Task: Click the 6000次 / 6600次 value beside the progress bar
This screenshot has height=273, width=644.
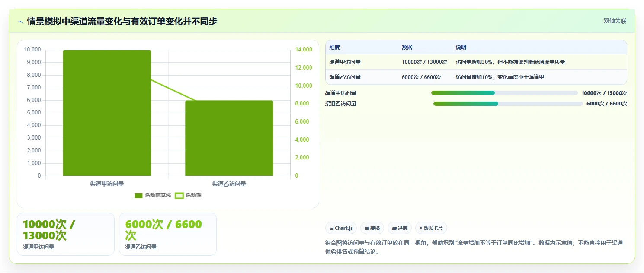Action: [x=607, y=104]
